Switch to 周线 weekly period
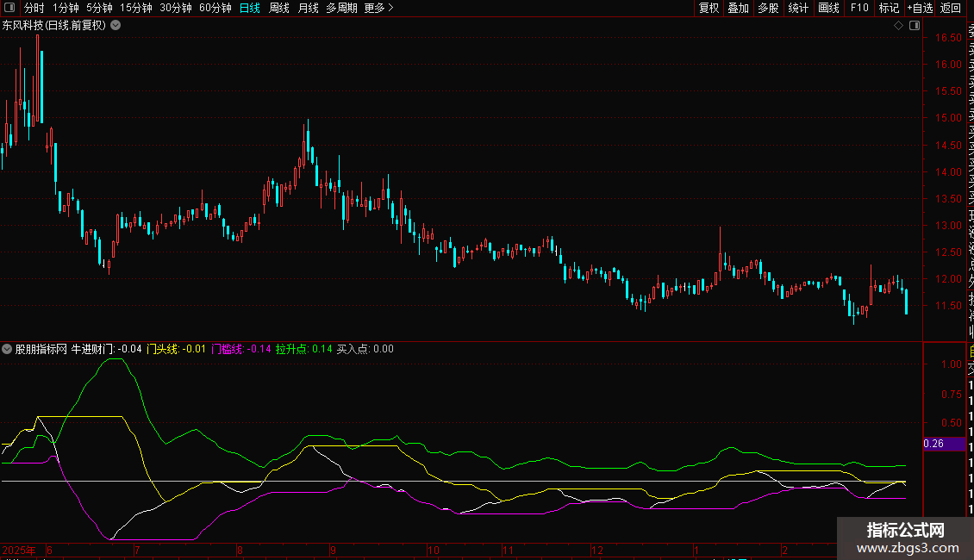This screenshot has height=560, width=974. click(x=279, y=8)
